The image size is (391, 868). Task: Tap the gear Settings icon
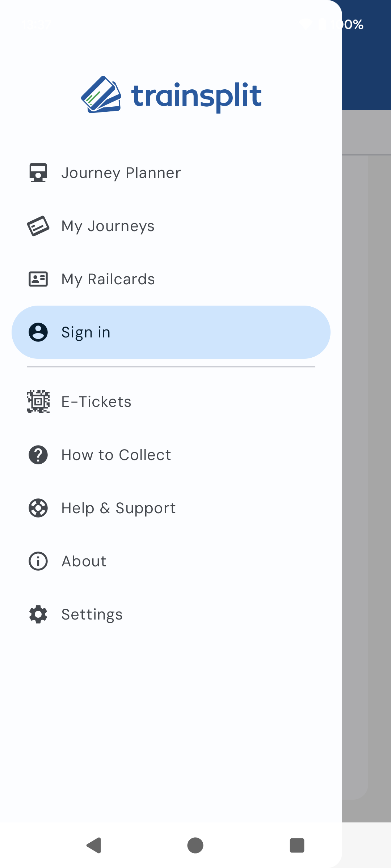tap(38, 614)
